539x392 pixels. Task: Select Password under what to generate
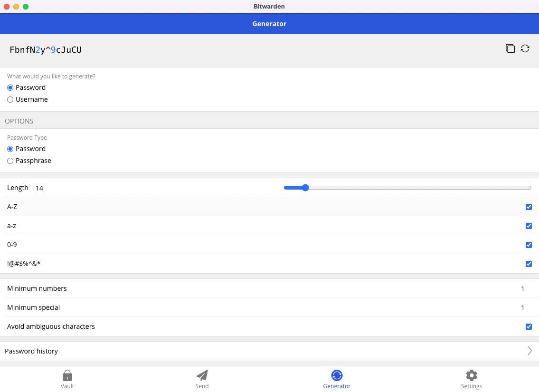click(10, 88)
